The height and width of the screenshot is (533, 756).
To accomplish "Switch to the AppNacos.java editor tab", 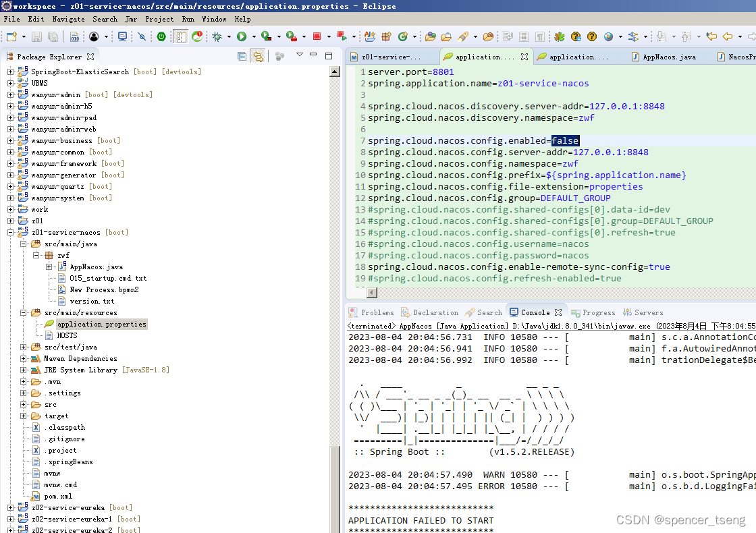I will pos(667,57).
